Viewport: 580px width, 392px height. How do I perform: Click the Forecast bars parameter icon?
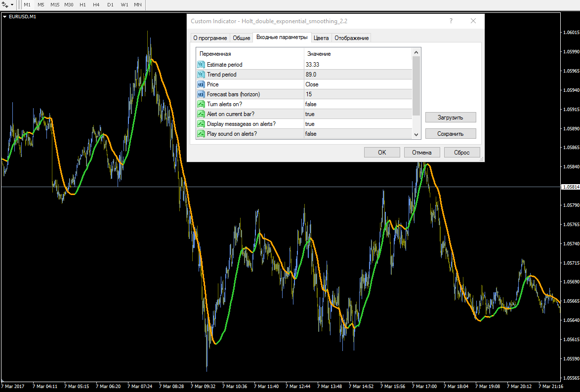click(201, 94)
